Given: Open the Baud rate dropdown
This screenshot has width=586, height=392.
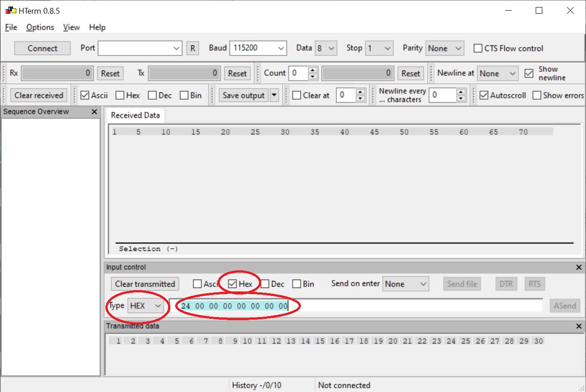Looking at the screenshot, I should pos(281,48).
